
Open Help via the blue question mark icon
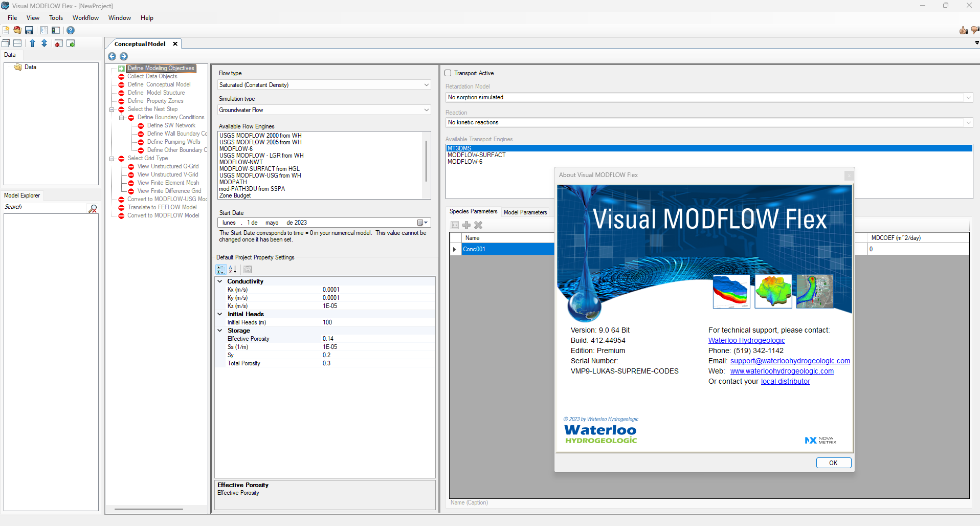pyautogui.click(x=70, y=30)
